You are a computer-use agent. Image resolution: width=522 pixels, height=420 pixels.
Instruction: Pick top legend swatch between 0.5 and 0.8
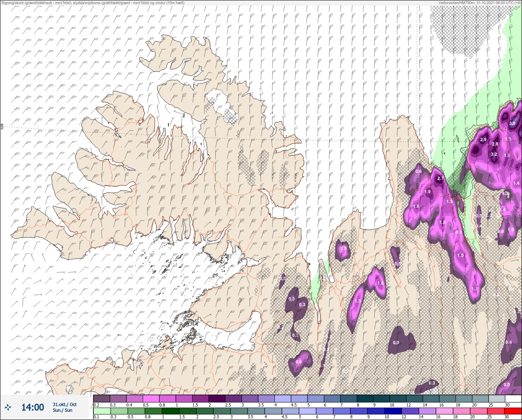point(151,398)
